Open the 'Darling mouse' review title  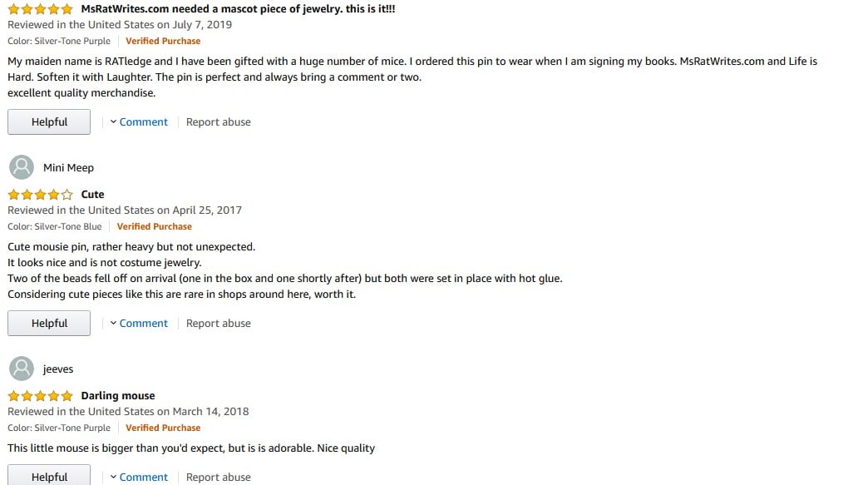[118, 396]
